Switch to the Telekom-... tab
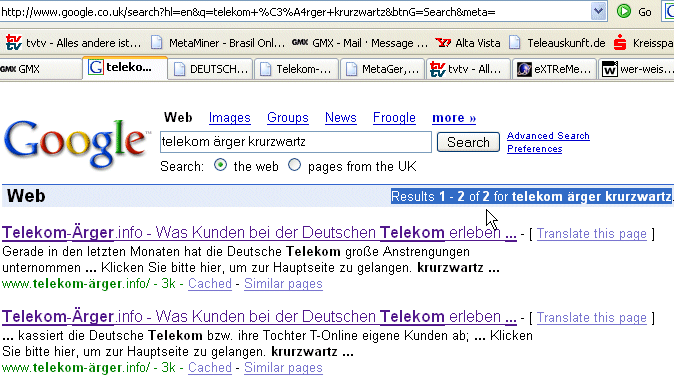Screen dimensions: 674x381 [x=297, y=69]
